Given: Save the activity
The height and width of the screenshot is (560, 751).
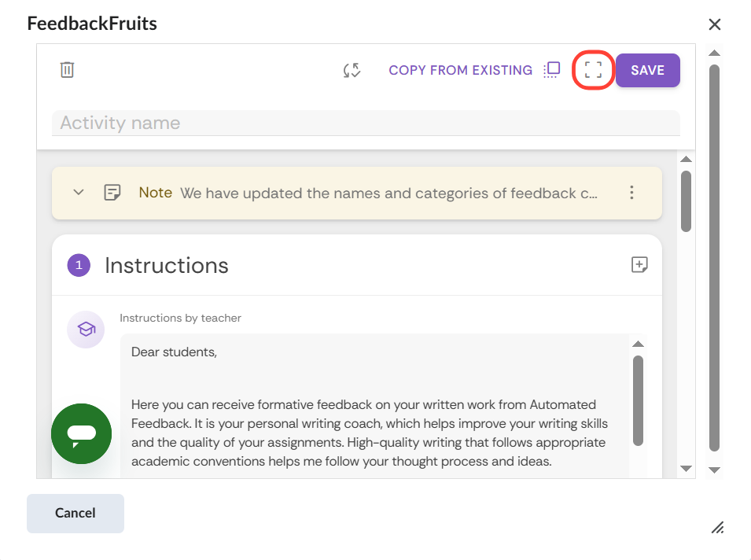Looking at the screenshot, I should [x=647, y=70].
